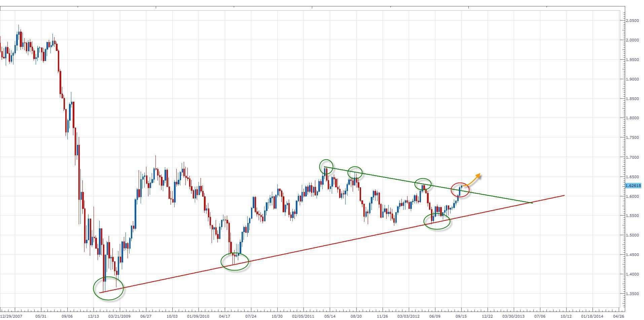Screen dimensions: 644x320
Task: Pick the 03/03/2012 date label
Action: [409, 316]
